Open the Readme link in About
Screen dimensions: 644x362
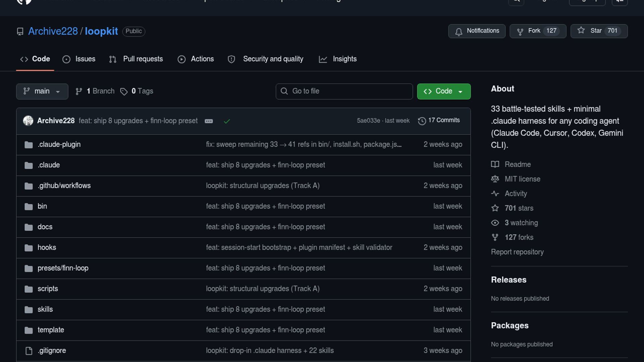[x=518, y=165]
